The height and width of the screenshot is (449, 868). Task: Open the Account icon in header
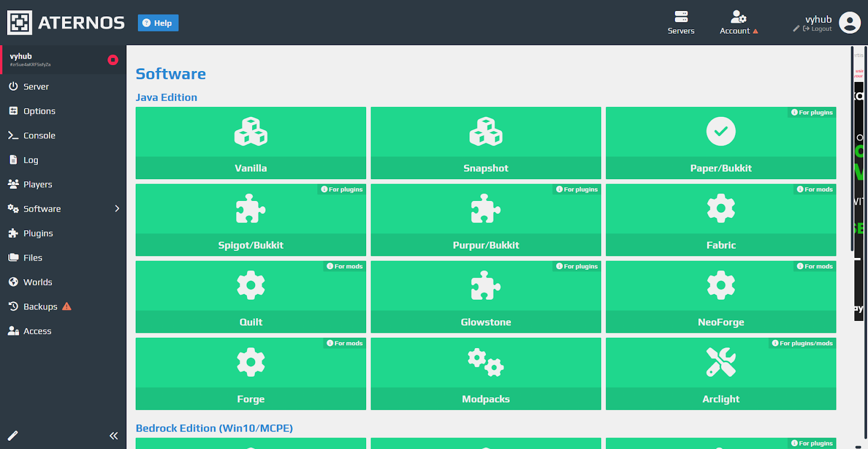738,16
